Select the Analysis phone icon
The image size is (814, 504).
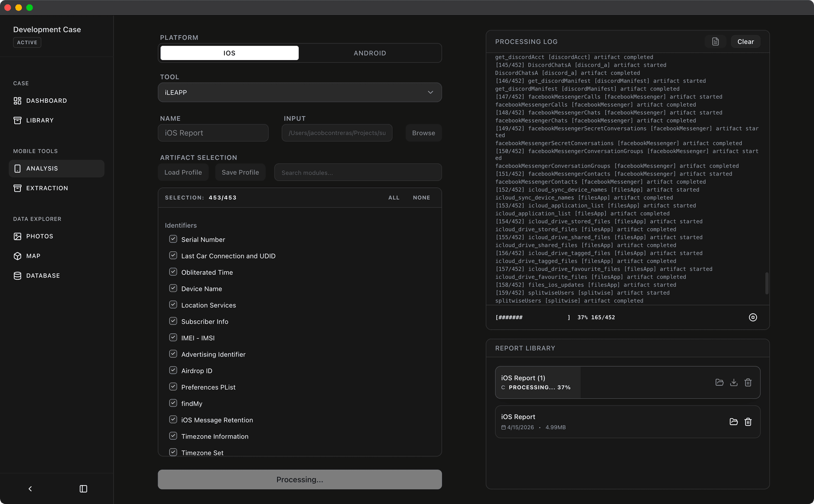pyautogui.click(x=17, y=168)
